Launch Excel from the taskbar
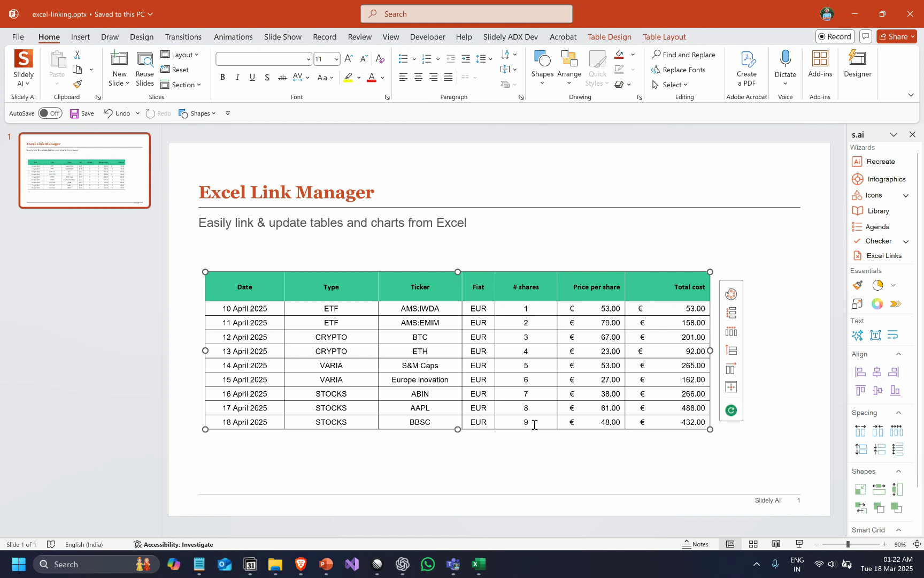924x578 pixels. tap(478, 564)
